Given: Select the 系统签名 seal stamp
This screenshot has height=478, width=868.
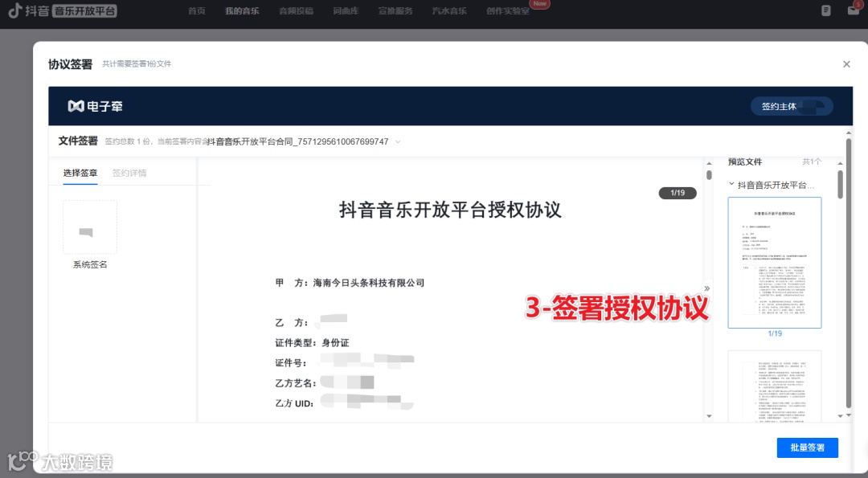Looking at the screenshot, I should pyautogui.click(x=90, y=227).
